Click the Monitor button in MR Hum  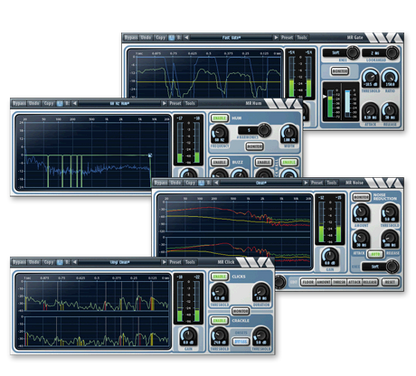[255, 146]
